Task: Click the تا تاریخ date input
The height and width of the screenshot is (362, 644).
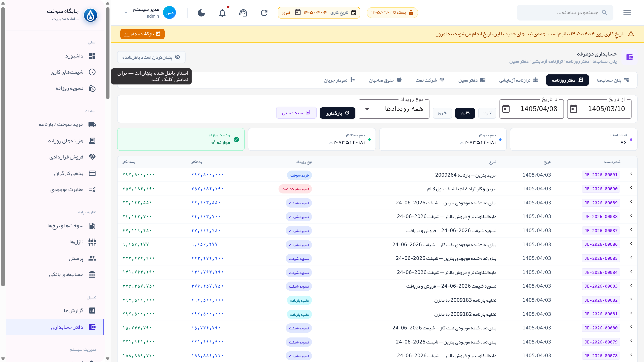Action: (532, 109)
